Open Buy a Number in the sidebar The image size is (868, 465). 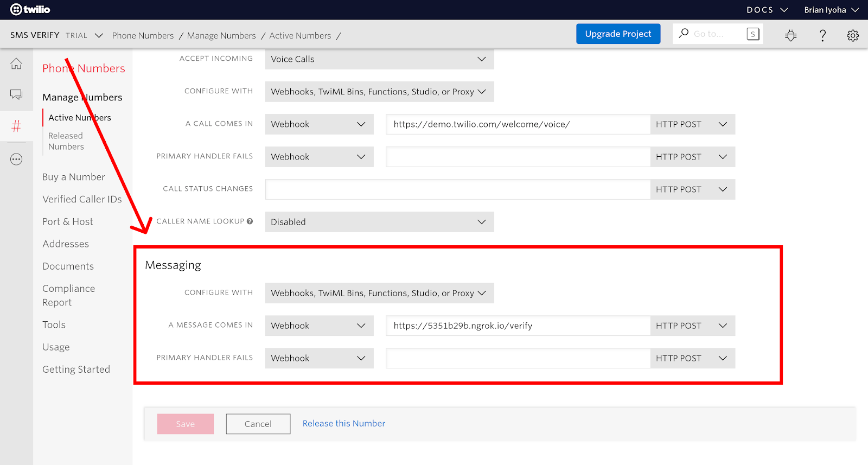74,177
